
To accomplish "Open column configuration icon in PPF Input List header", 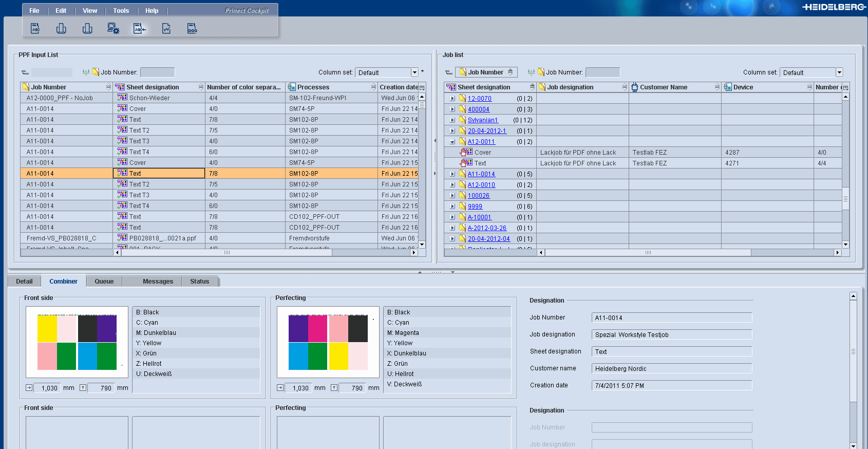I will point(422,88).
